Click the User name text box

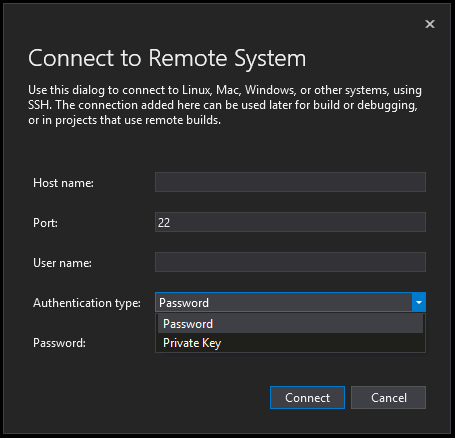290,262
